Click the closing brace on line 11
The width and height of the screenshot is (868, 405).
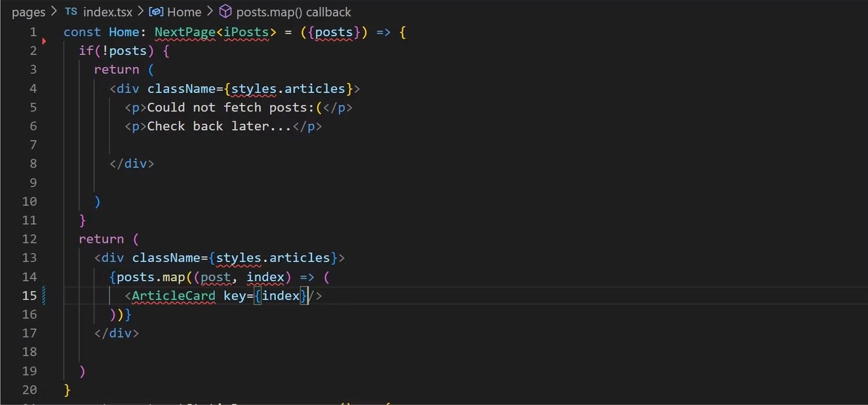83,220
